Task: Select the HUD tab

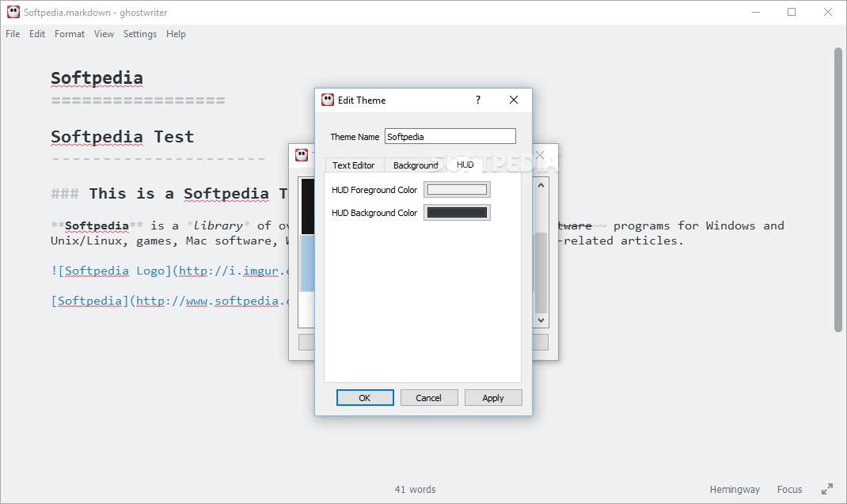Action: [465, 165]
